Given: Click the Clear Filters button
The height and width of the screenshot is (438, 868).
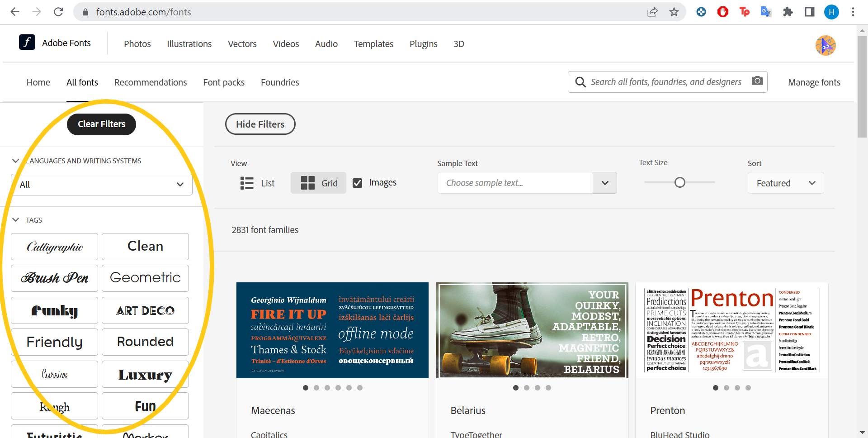Looking at the screenshot, I should point(101,124).
